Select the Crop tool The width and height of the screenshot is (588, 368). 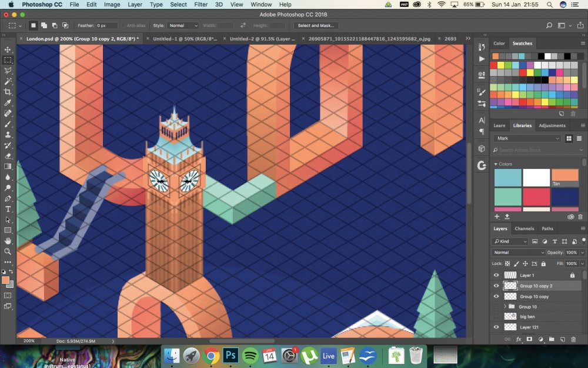coord(8,92)
